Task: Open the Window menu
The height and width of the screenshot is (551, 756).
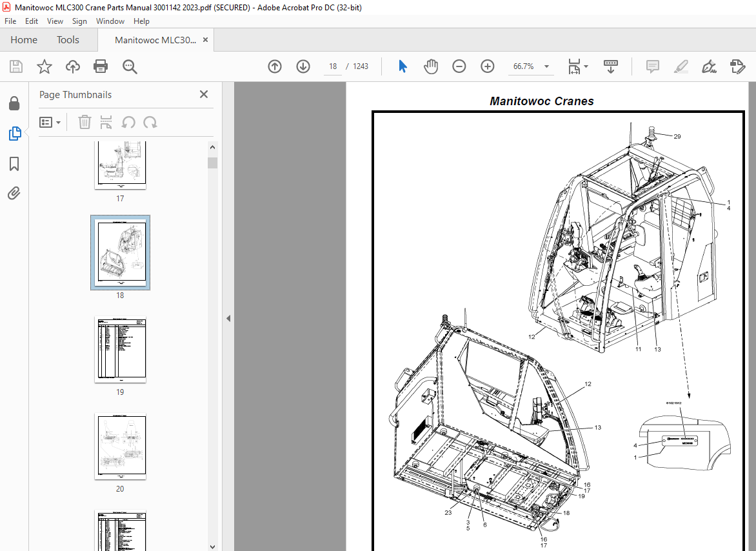Action: (110, 21)
